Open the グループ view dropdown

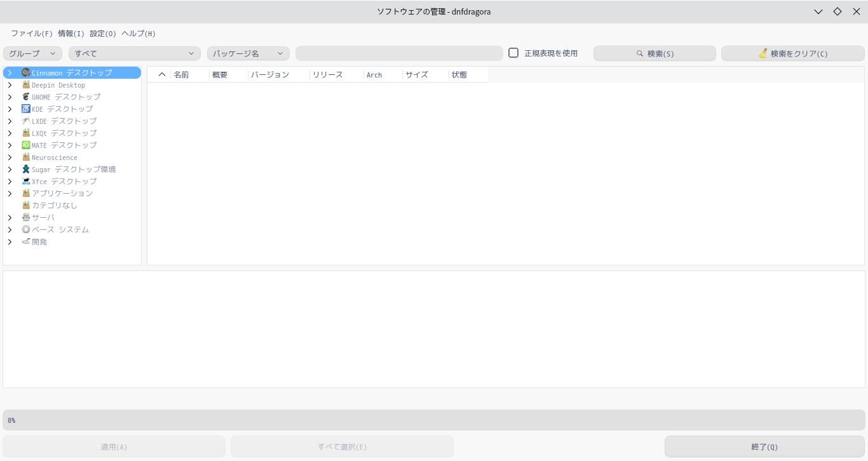coord(32,53)
